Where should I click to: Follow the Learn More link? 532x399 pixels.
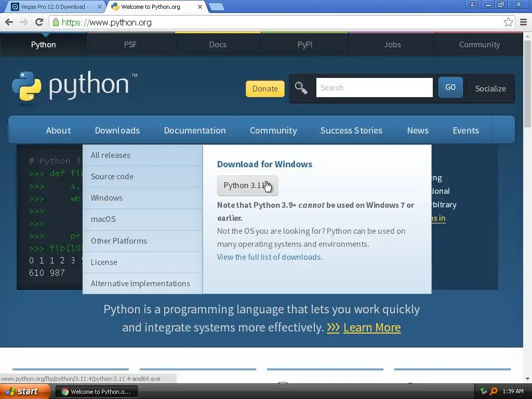coord(372,327)
